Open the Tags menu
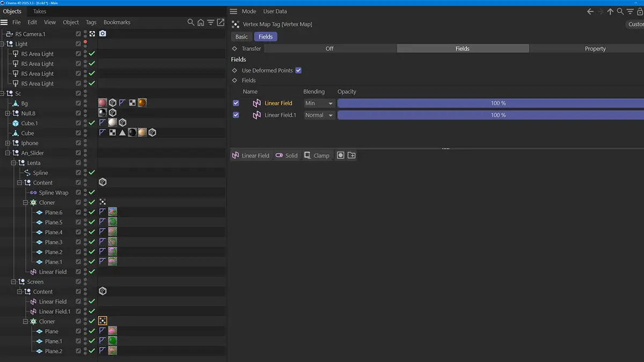644x362 pixels. pyautogui.click(x=91, y=23)
